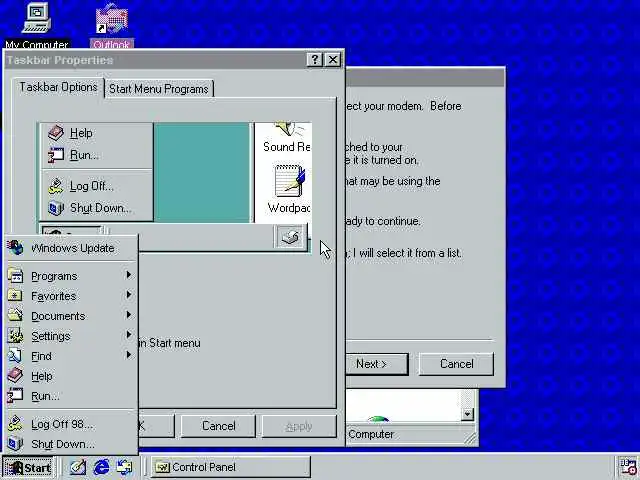Screen dimensions: 640x480
Task: Click the Settings icon in Start menu
Action: tap(15, 336)
